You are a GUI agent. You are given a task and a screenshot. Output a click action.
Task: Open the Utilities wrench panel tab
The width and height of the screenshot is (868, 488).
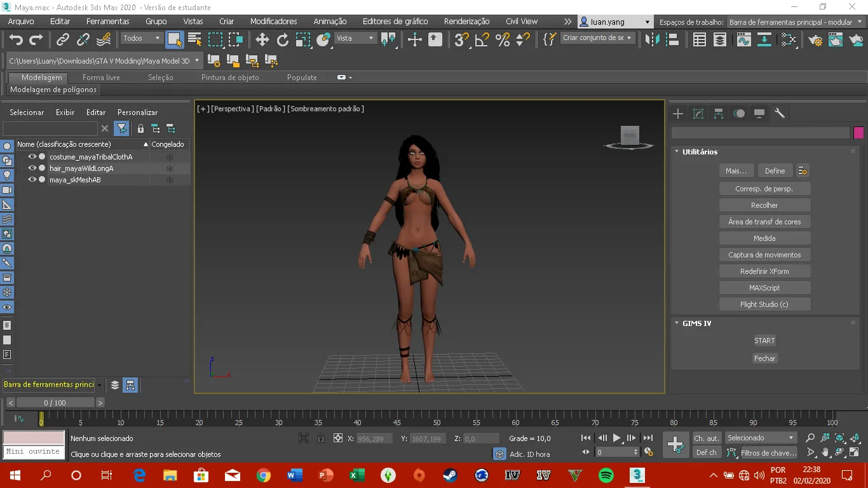pyautogui.click(x=780, y=114)
